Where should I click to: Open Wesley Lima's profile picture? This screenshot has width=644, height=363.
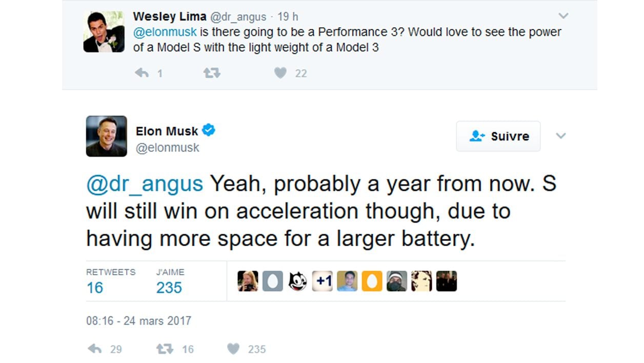104,32
